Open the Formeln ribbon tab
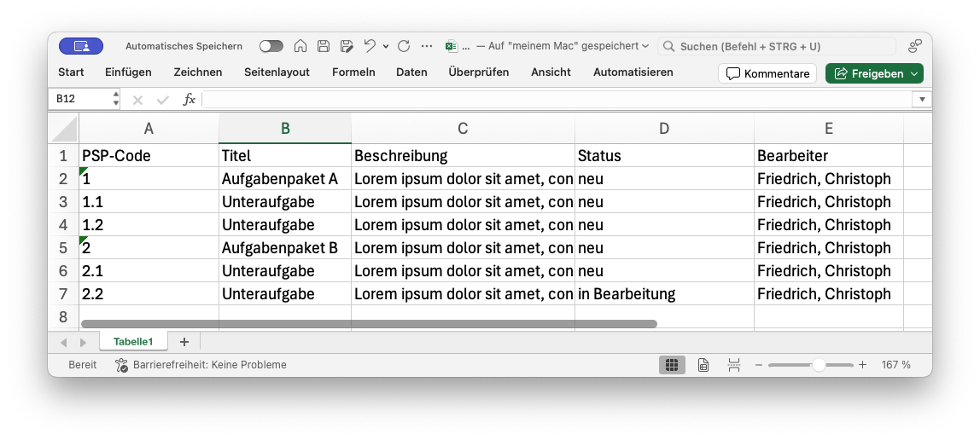Image resolution: width=980 pixels, height=440 pixels. click(x=353, y=72)
